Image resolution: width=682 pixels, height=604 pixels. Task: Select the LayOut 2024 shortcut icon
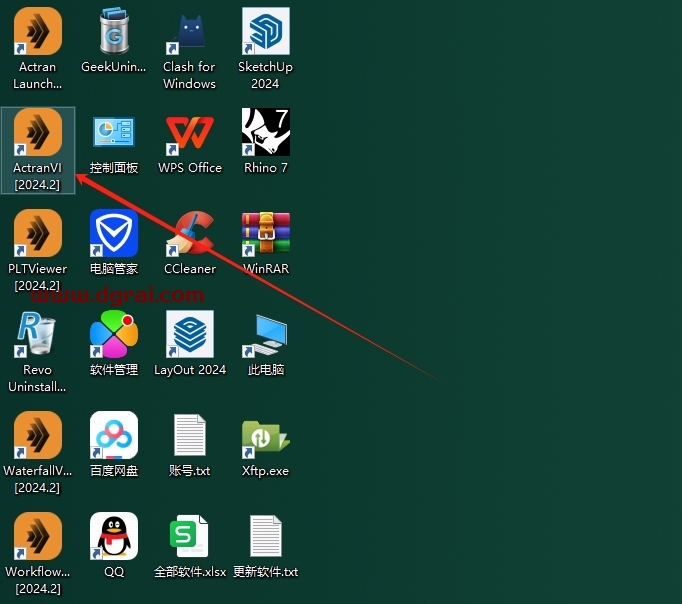[190, 334]
